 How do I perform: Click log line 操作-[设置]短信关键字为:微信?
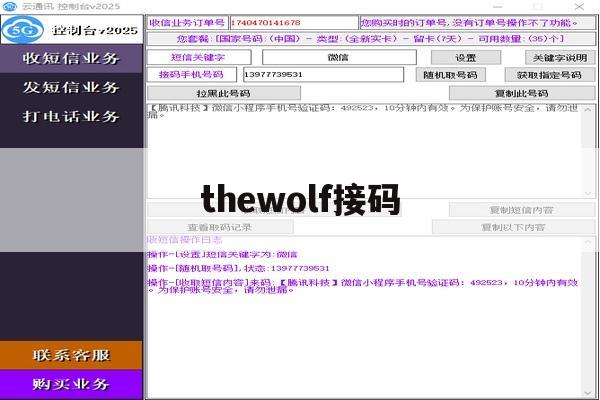tap(223, 254)
